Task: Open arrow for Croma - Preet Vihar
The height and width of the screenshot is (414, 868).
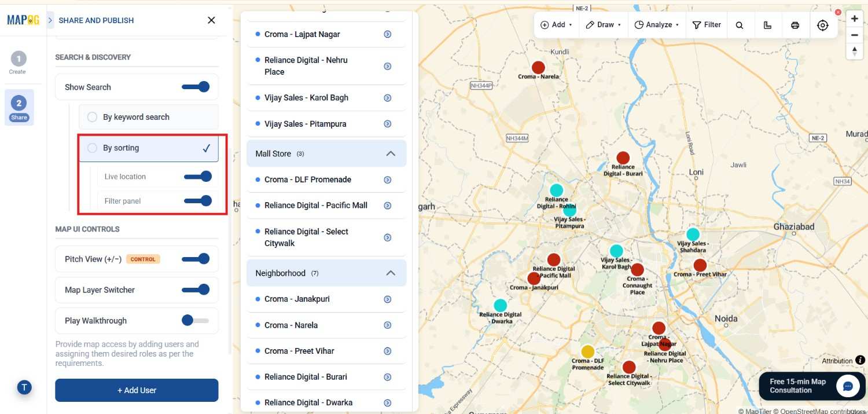Action: [388, 351]
